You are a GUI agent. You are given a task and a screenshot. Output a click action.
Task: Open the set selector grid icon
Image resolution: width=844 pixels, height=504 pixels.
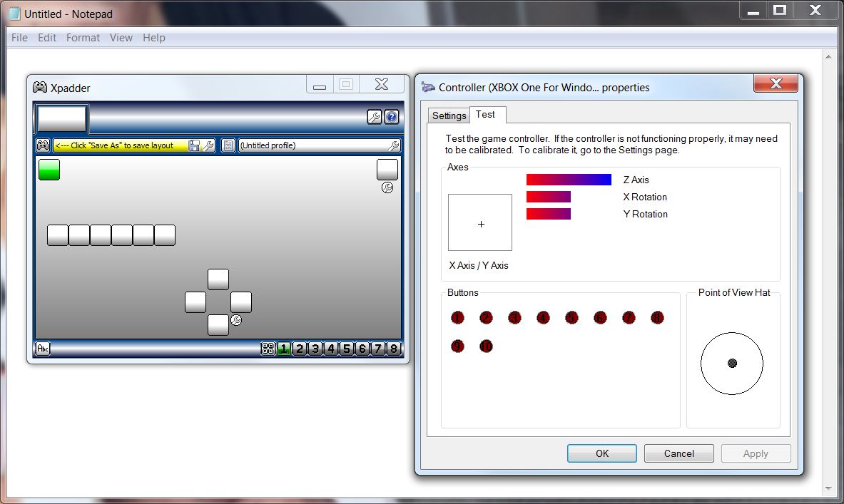coord(268,349)
